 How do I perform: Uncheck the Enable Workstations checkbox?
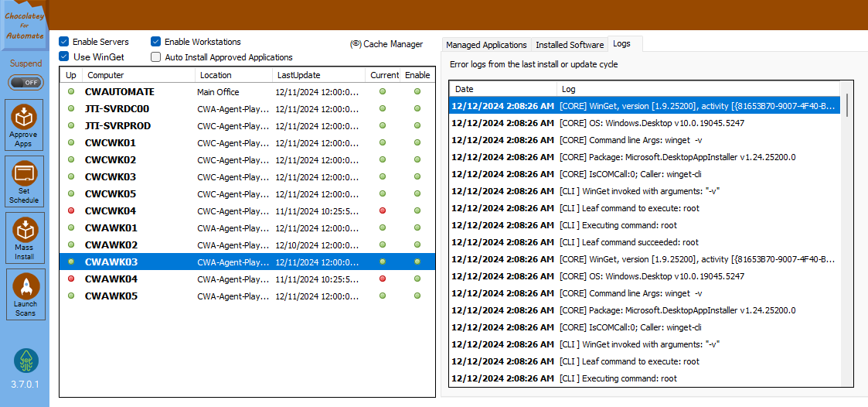156,42
